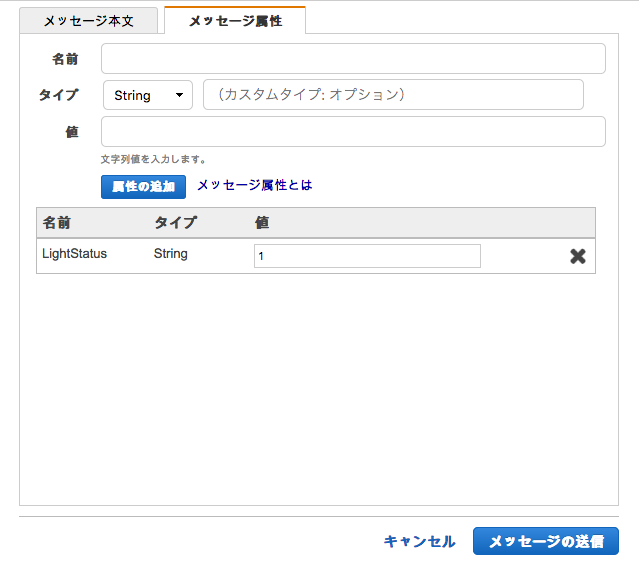Select the LightStatus name cell
Viewport: 639px width, 564px height.
pos(74,254)
